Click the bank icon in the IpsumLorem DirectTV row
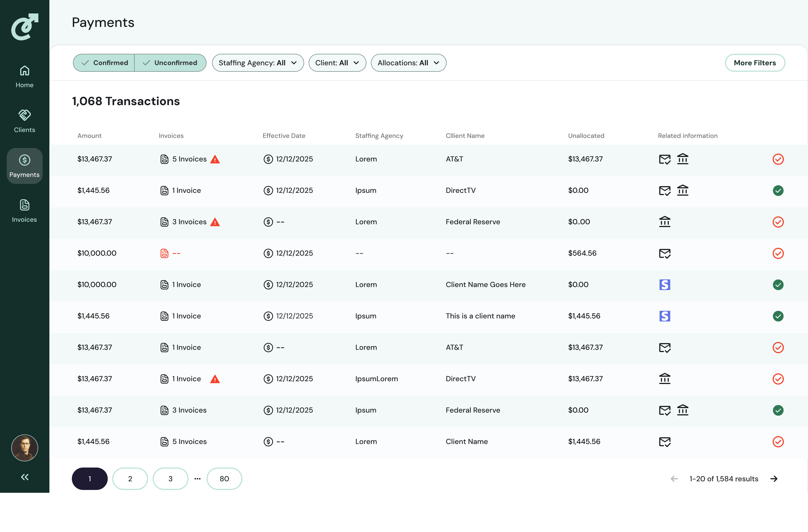Viewport: 808px width, 532px height. pos(664,379)
